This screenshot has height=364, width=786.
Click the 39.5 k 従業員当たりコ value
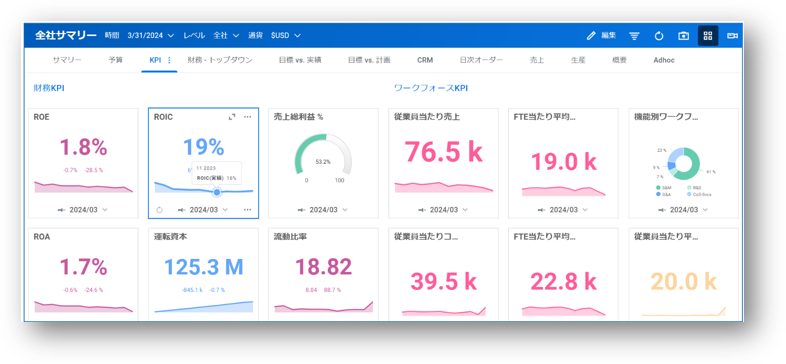tap(444, 282)
